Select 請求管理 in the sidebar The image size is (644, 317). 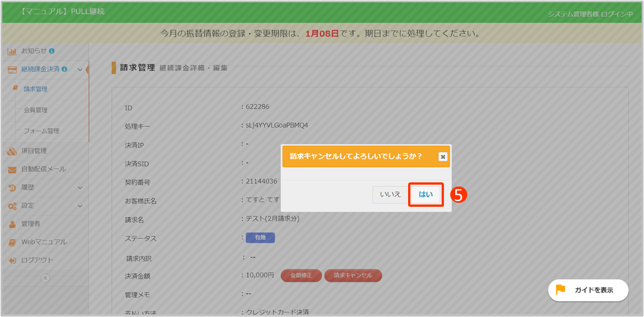pyautogui.click(x=35, y=89)
